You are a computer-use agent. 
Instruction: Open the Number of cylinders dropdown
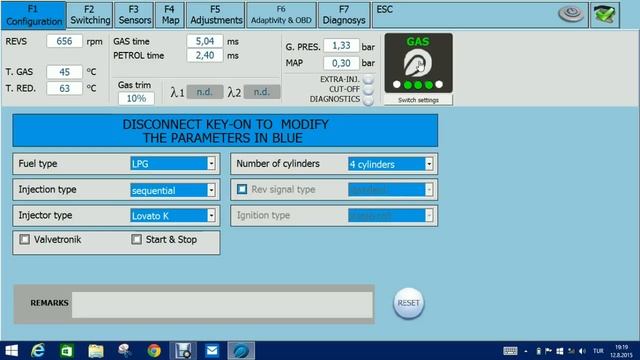(x=429, y=164)
